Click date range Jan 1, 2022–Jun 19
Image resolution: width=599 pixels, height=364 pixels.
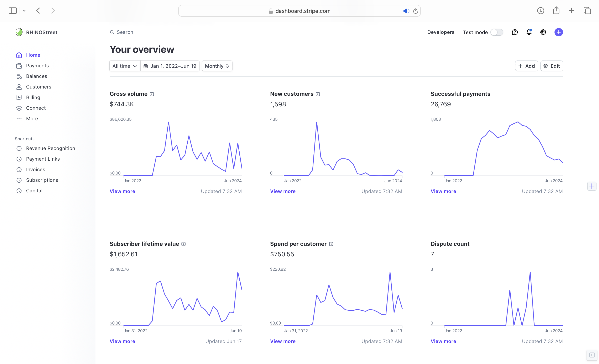point(170,66)
